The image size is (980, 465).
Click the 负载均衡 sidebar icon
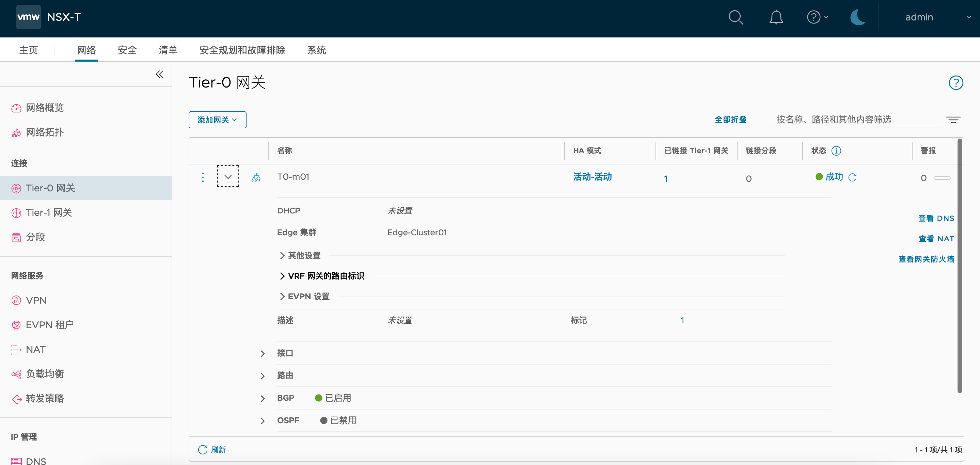tap(16, 374)
